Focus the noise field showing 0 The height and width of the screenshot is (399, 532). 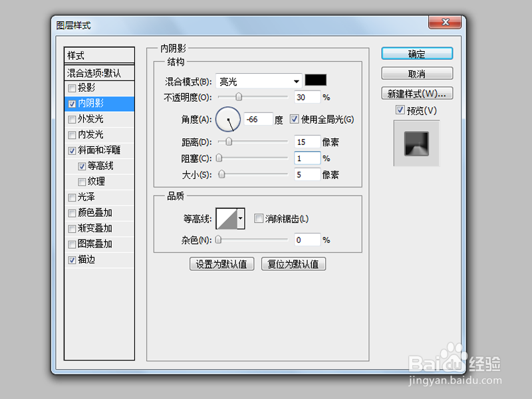point(307,240)
